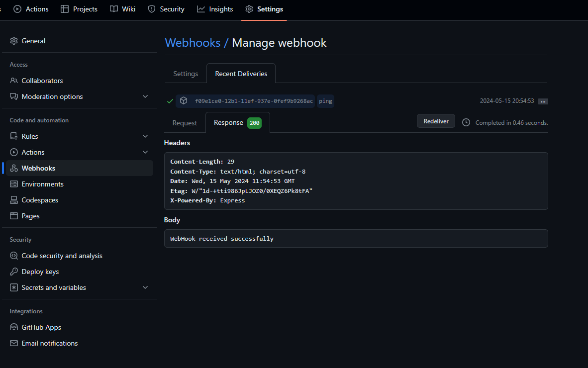Select the Deploy keys icon
588x368 pixels.
pos(14,272)
